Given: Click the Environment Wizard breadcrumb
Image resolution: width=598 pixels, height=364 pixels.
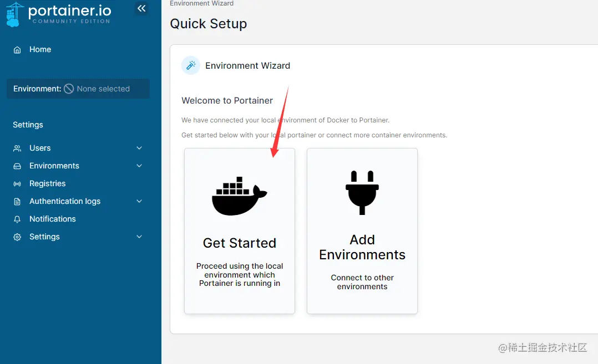Looking at the screenshot, I should [x=202, y=3].
